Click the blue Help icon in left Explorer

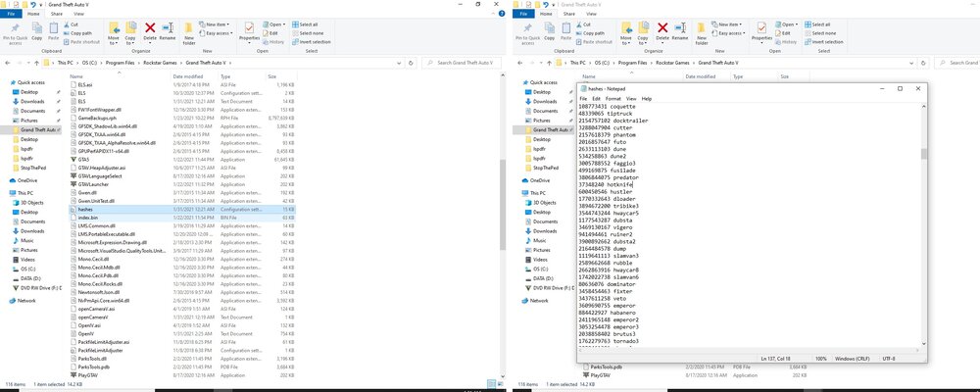click(x=502, y=13)
